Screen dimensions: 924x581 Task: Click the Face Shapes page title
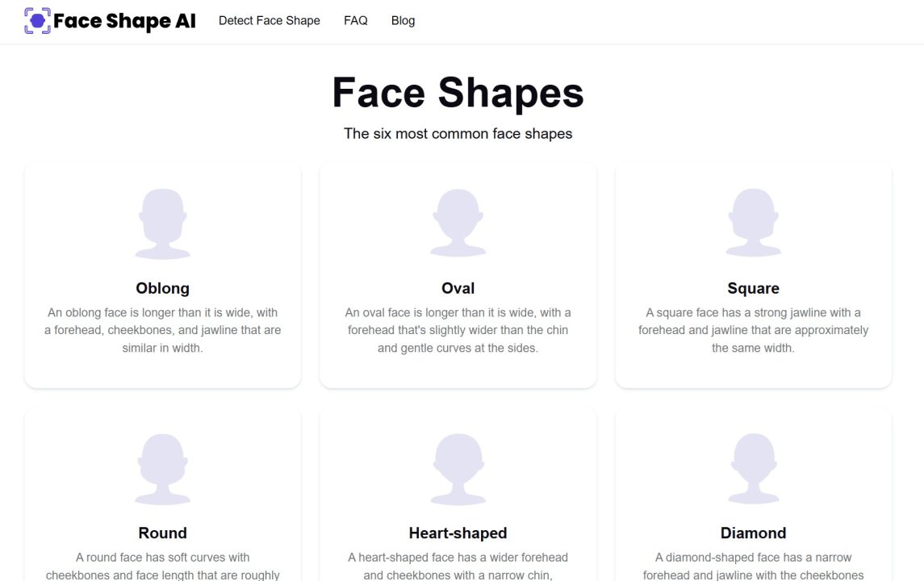(x=458, y=94)
